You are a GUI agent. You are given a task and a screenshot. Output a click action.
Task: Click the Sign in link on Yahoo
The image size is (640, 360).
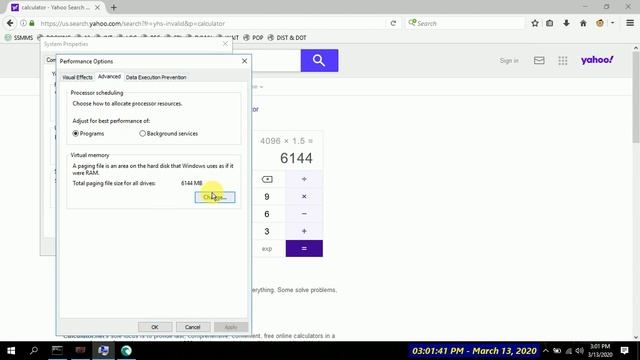click(509, 60)
